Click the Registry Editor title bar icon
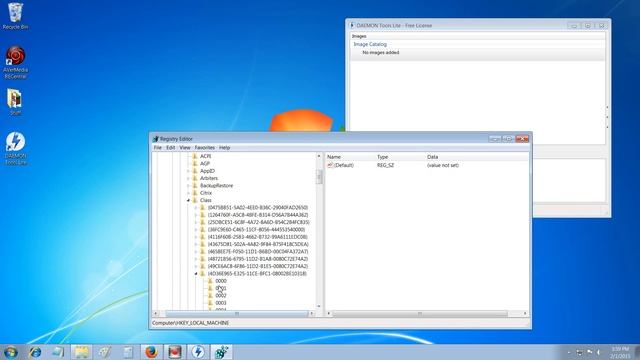Viewport: 640px width, 360px height. [x=156, y=139]
